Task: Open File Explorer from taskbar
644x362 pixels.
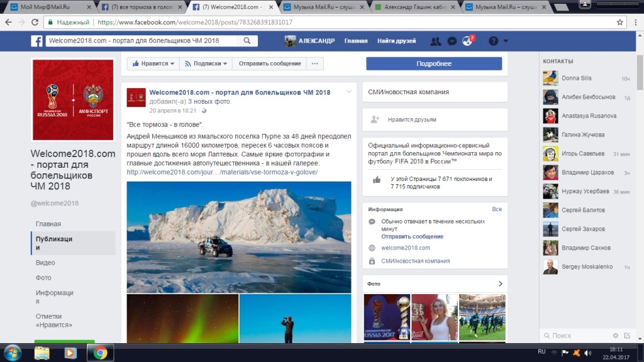Action: coord(42,353)
